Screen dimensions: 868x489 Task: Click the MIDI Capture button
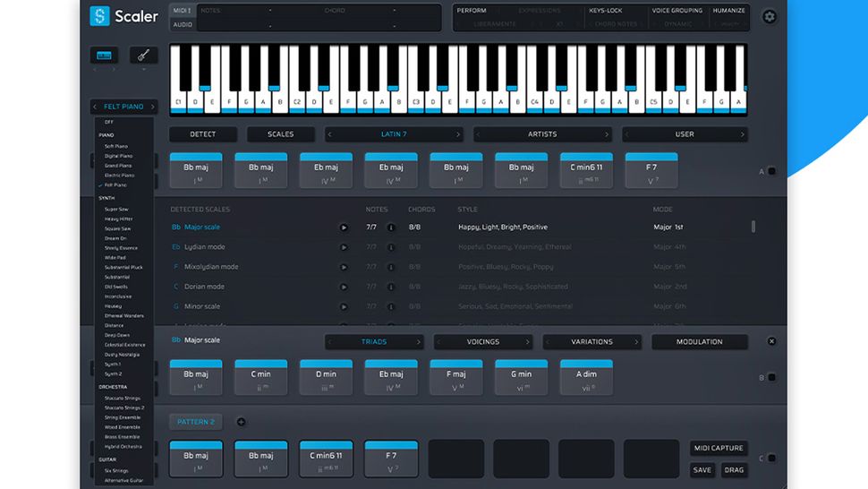coord(719,448)
